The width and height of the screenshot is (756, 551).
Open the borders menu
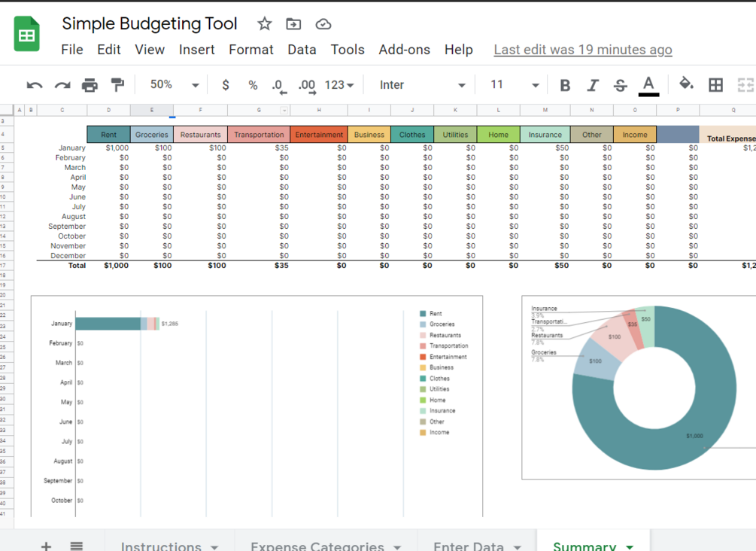(x=715, y=85)
